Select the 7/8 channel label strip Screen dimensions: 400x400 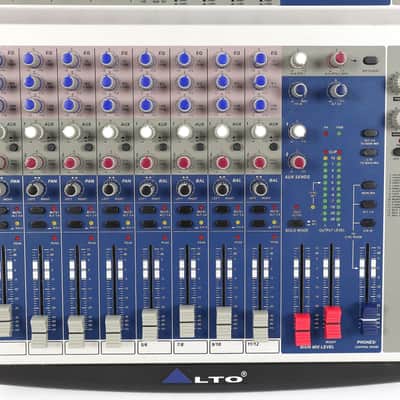(x=190, y=347)
